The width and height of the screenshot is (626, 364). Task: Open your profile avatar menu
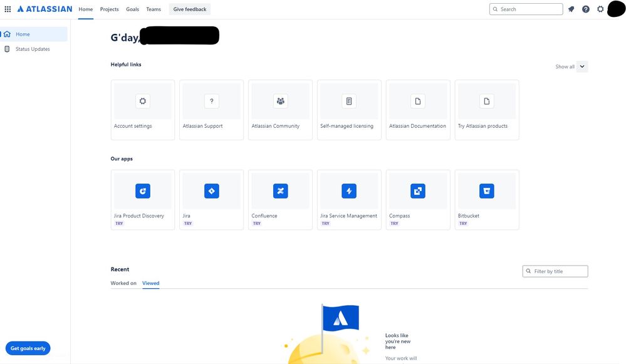(x=616, y=9)
